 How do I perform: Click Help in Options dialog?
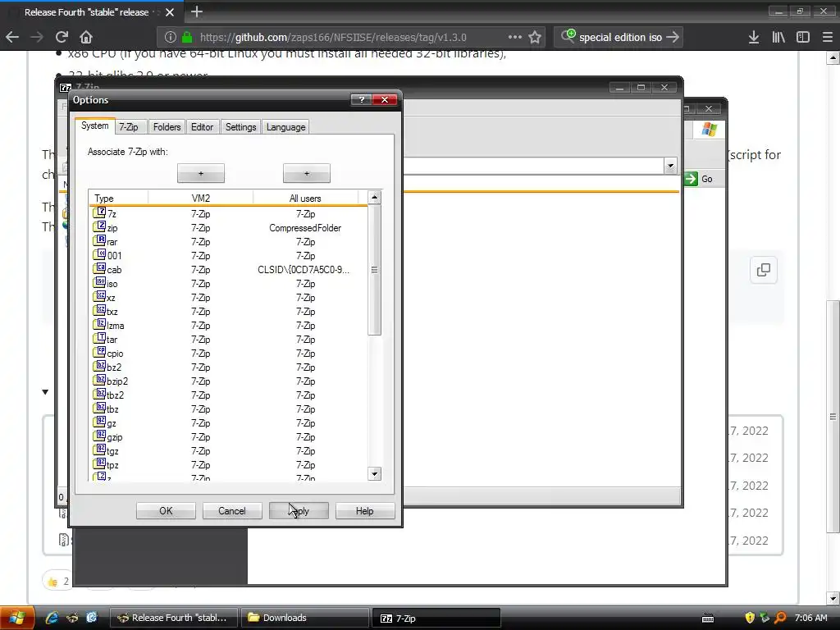click(365, 511)
